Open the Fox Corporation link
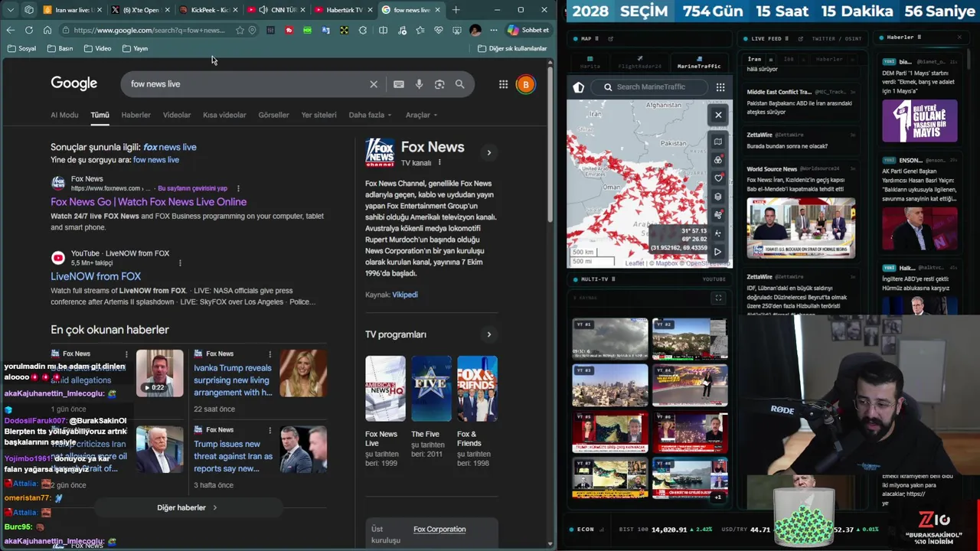 click(x=439, y=529)
